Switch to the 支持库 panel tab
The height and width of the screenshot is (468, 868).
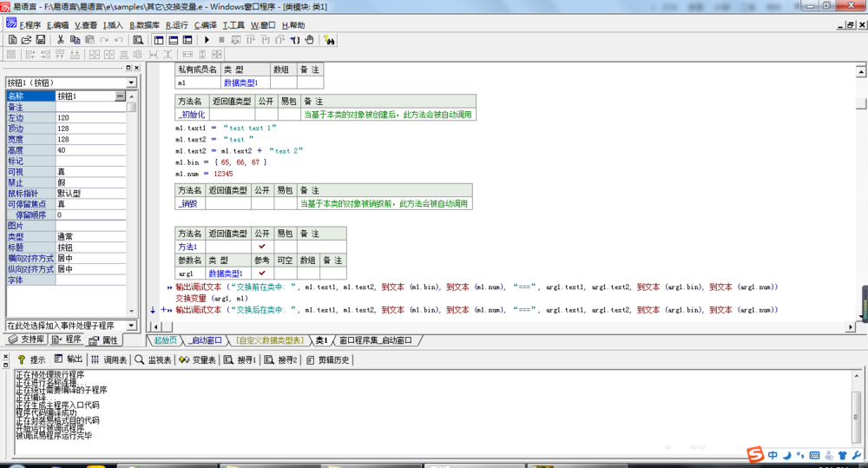click(x=27, y=339)
